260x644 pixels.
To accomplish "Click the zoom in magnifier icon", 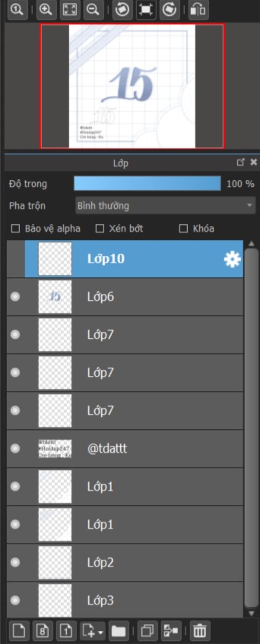I will [46, 10].
